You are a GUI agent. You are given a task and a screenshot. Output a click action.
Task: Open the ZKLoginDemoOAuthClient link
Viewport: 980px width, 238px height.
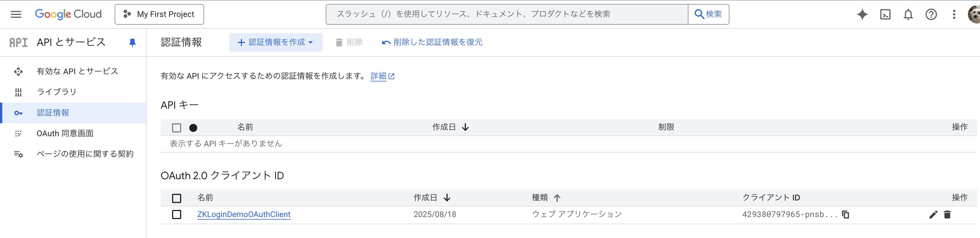coord(244,214)
